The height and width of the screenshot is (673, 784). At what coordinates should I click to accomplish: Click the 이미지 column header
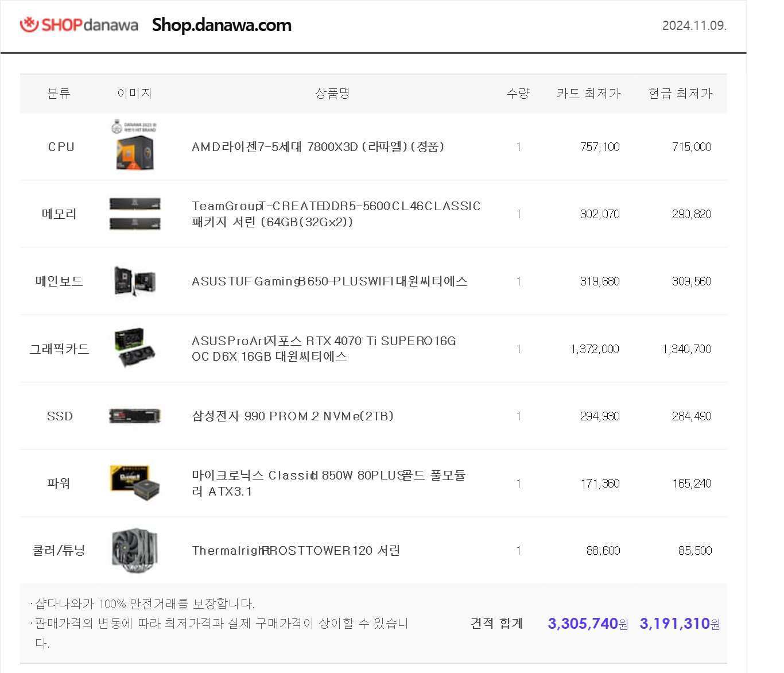click(x=135, y=93)
